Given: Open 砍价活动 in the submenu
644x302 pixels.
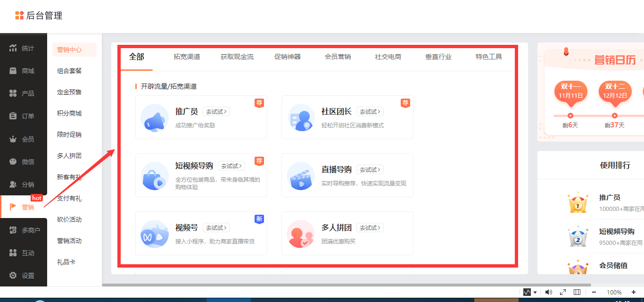Looking at the screenshot, I should 69,219.
